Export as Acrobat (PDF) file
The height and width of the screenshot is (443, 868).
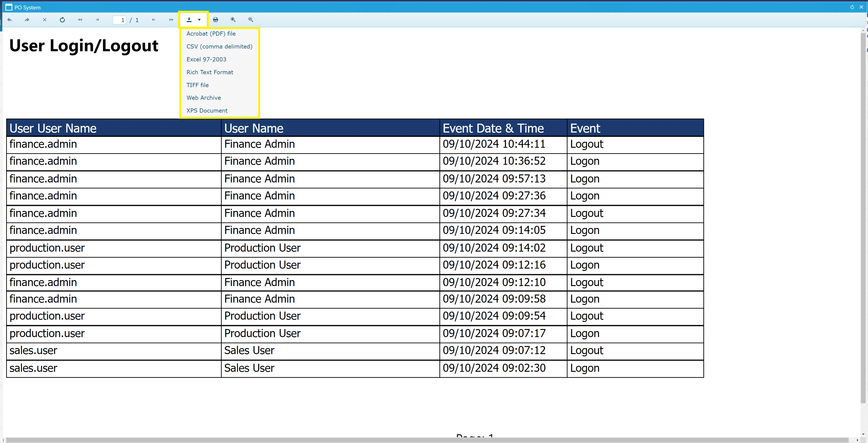coord(211,34)
